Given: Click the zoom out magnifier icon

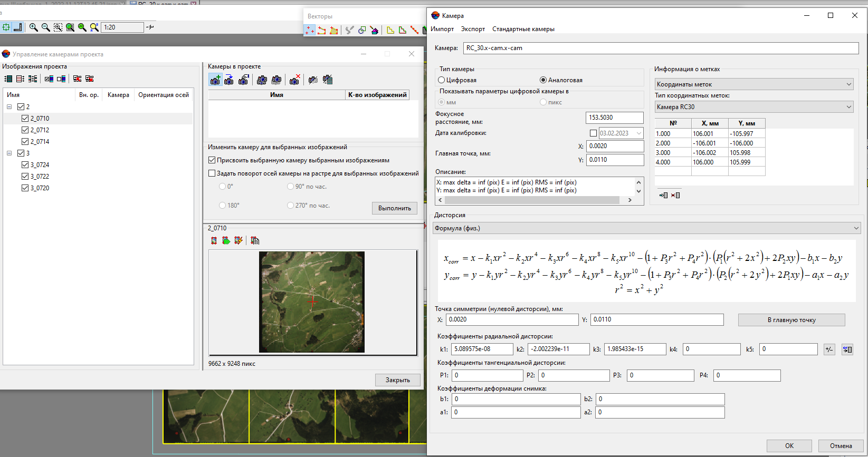Looking at the screenshot, I should (46, 27).
